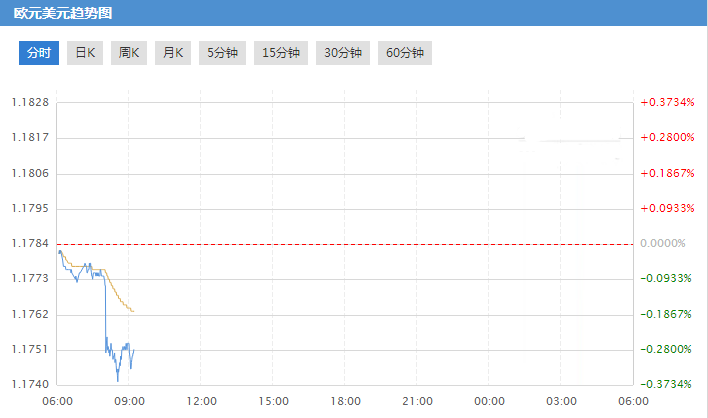Viewport: 708px width, 418px height.
Task: Choose the 30分钟 interval tab
Action: click(342, 53)
